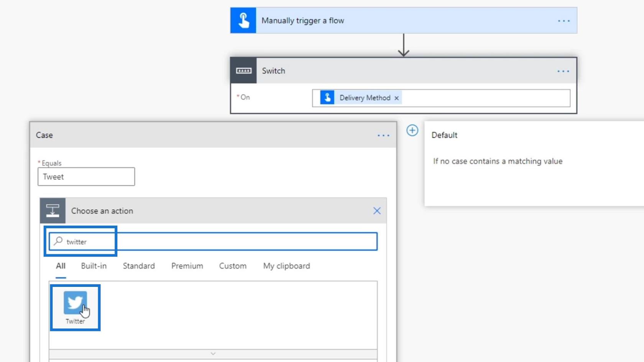Click the Switch On value field
The height and width of the screenshot is (362, 644).
click(441, 98)
